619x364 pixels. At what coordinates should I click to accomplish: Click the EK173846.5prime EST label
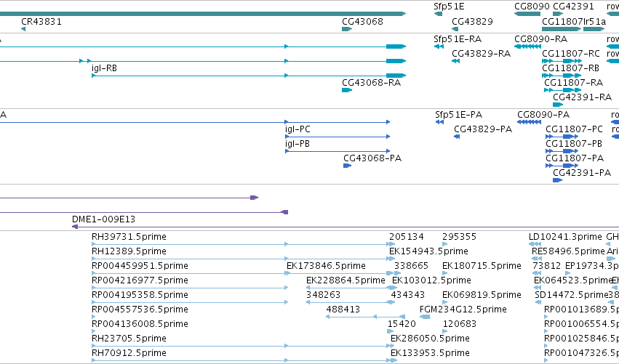pos(326,266)
